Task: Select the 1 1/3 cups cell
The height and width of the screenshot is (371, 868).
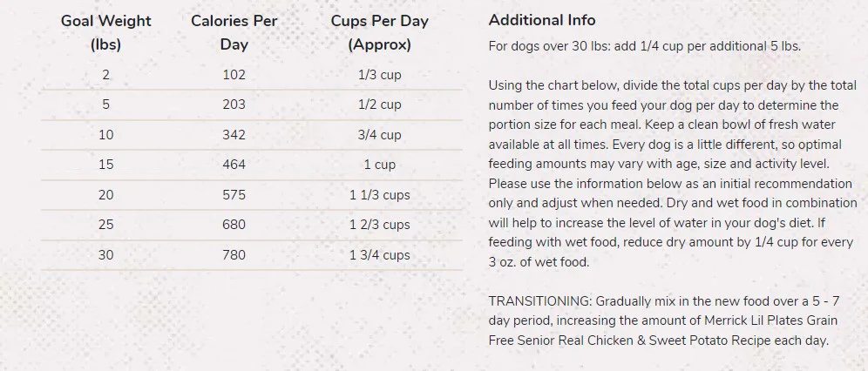Action: (x=380, y=194)
